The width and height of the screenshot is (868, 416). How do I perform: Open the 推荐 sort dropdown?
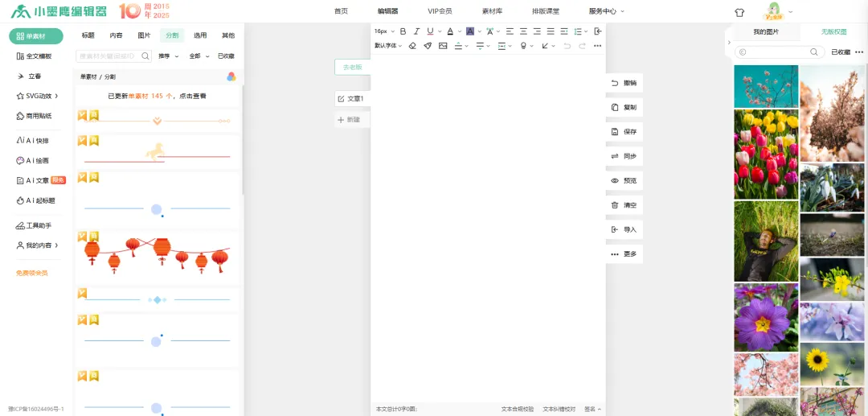tap(168, 56)
